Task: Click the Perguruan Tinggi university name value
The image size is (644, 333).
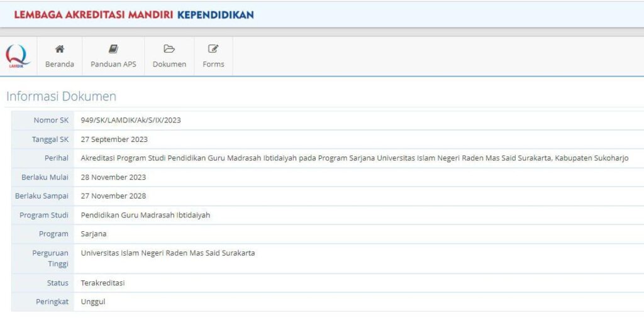Action: tap(167, 253)
